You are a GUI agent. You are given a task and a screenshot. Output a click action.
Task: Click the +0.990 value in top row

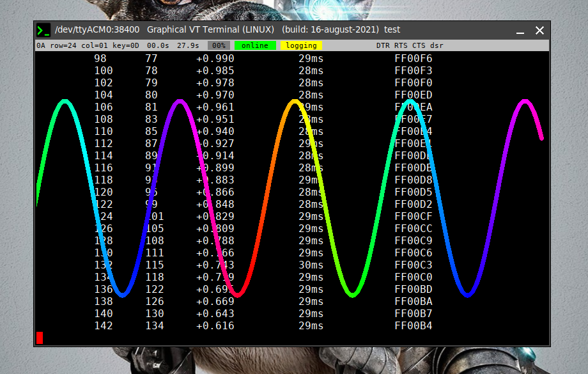215,58
